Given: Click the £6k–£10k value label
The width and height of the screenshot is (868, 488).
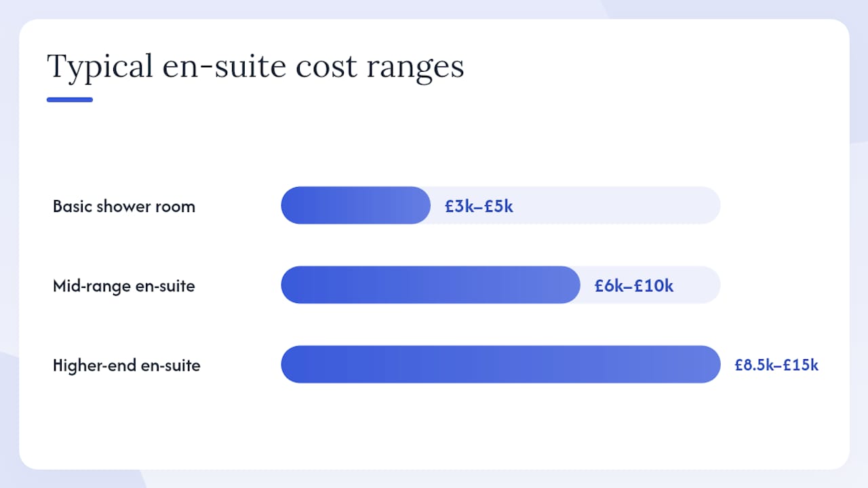Looking at the screenshot, I should pos(634,286).
